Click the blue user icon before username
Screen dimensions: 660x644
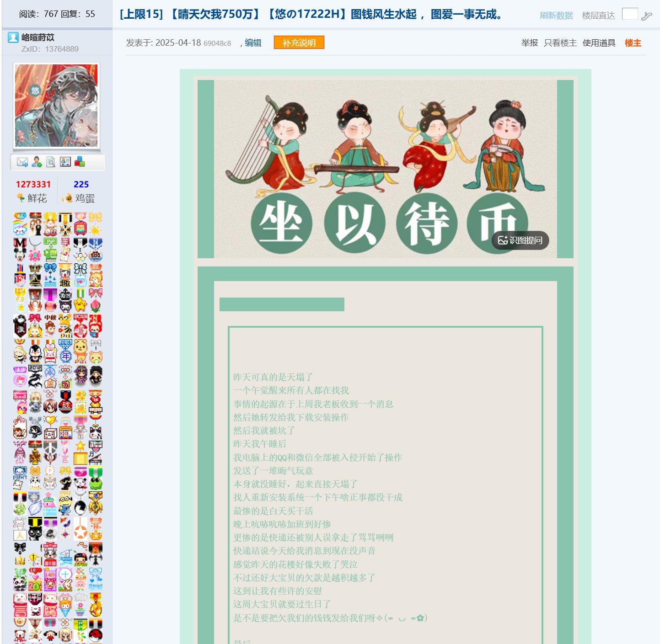pos(13,37)
